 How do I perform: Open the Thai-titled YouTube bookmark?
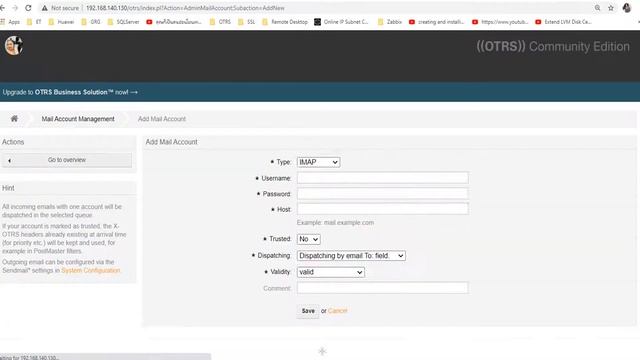click(x=174, y=22)
